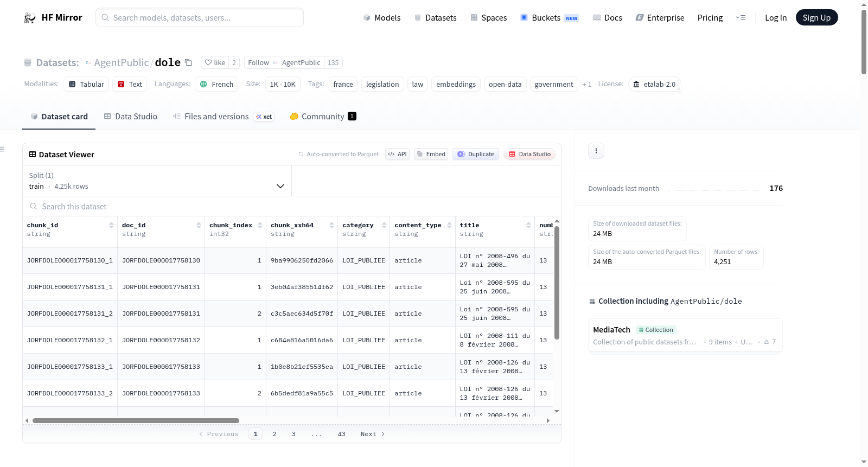
Task: Open current page 1 button
Action: 256,434
